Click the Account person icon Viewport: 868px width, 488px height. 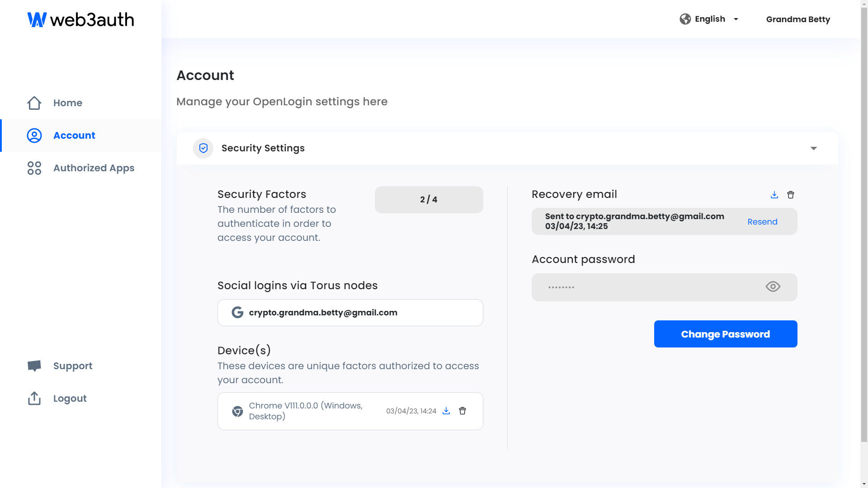pos(34,136)
